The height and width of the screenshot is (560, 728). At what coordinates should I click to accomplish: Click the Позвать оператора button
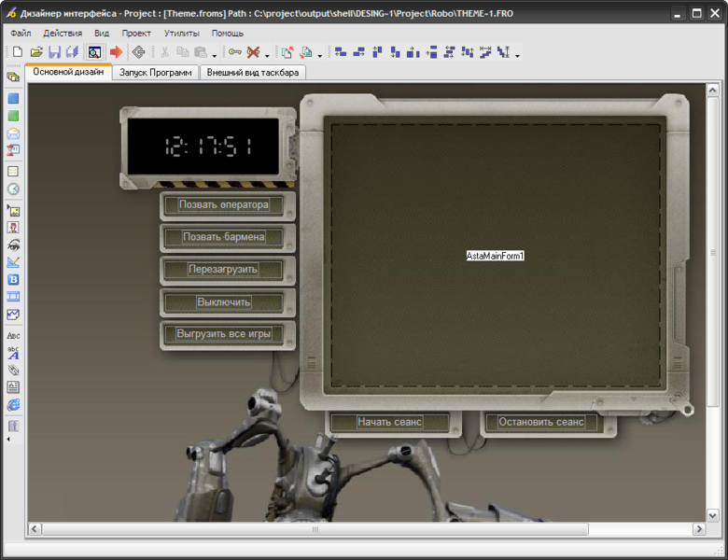pyautogui.click(x=224, y=204)
